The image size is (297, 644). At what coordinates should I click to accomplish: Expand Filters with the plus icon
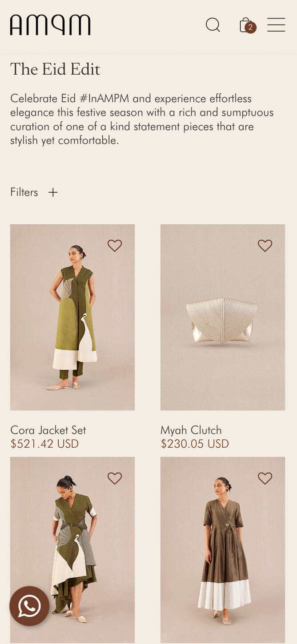pos(53,192)
